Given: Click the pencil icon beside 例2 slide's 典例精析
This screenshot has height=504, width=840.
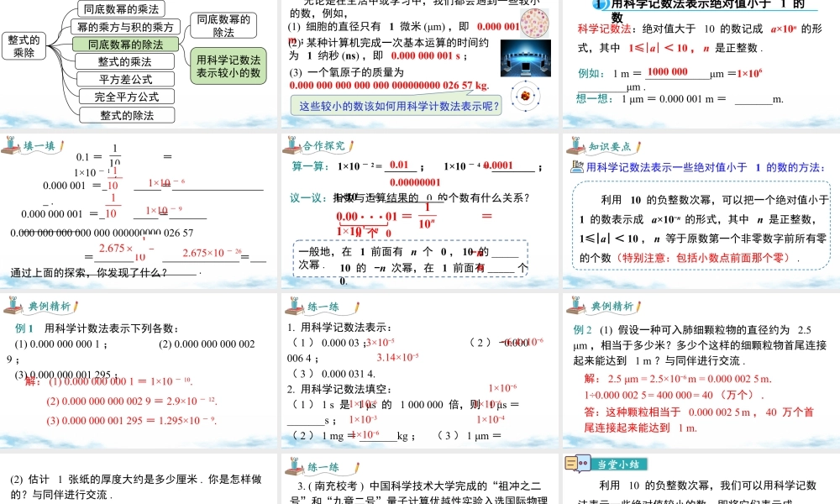Looking at the screenshot, I should 637,306.
